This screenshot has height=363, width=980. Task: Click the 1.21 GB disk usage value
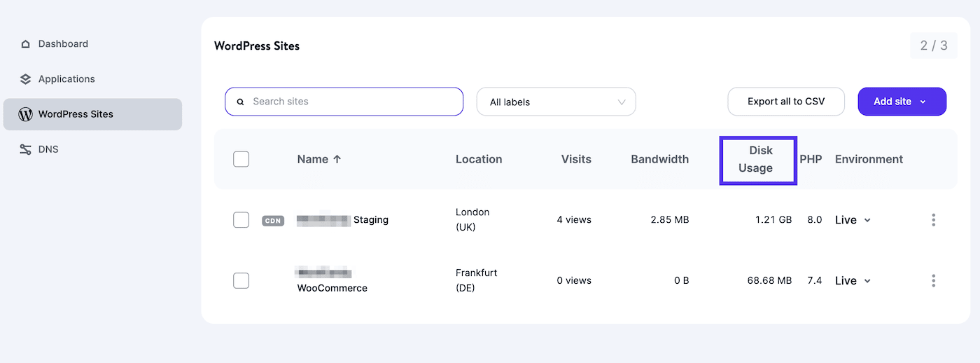coord(773,220)
